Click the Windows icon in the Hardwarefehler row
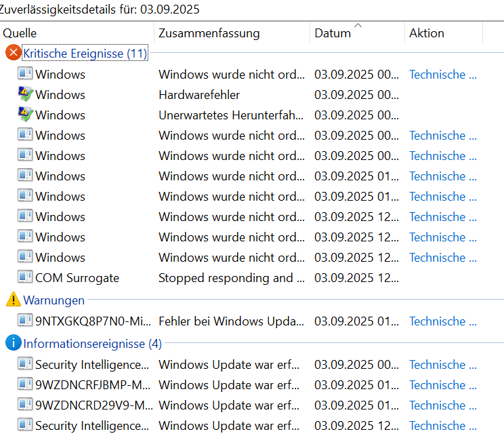Image resolution: width=504 pixels, height=438 pixels. point(25,94)
